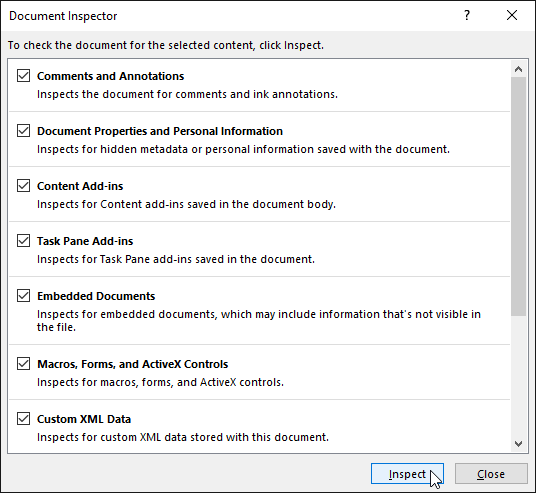This screenshot has height=493, width=536.
Task: Open help with the question mark icon
Action: click(x=467, y=15)
